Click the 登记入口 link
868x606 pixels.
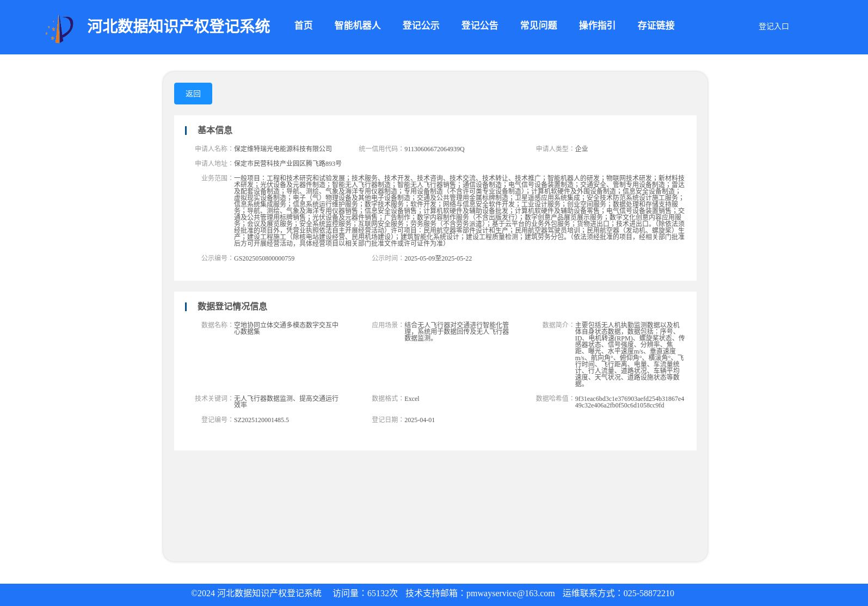773,26
